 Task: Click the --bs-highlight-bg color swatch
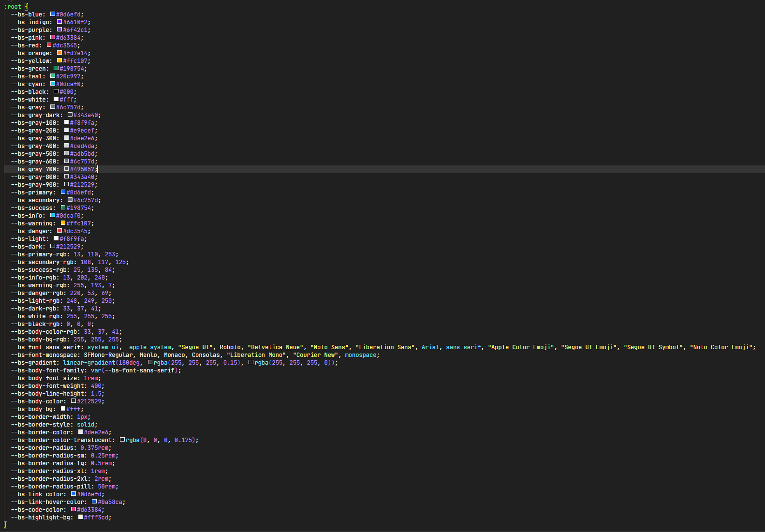(80, 517)
